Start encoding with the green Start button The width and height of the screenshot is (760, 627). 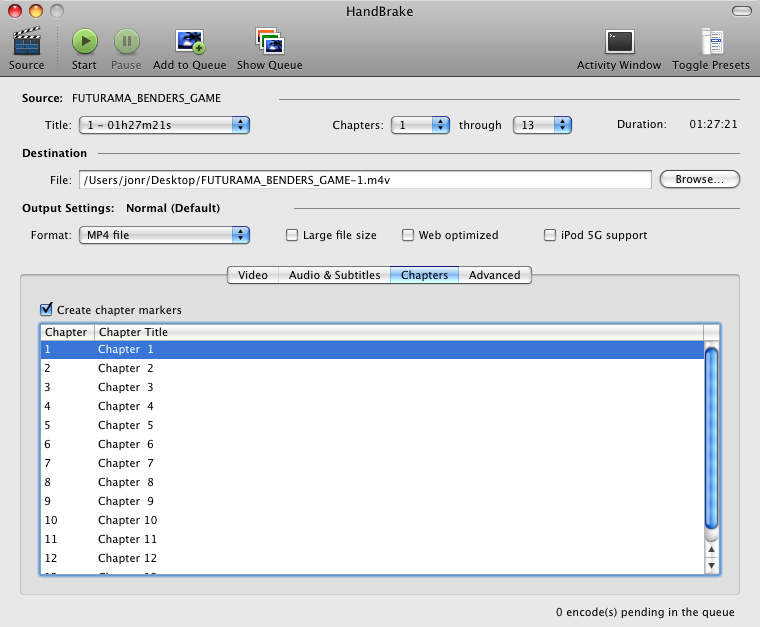(85, 42)
